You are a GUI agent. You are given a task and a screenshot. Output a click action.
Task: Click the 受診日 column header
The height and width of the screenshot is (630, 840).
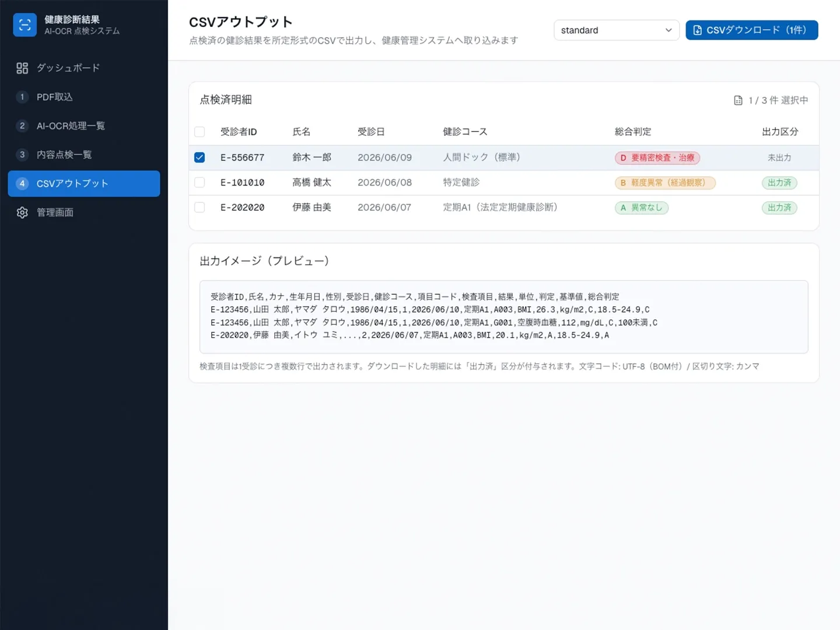pyautogui.click(x=371, y=132)
